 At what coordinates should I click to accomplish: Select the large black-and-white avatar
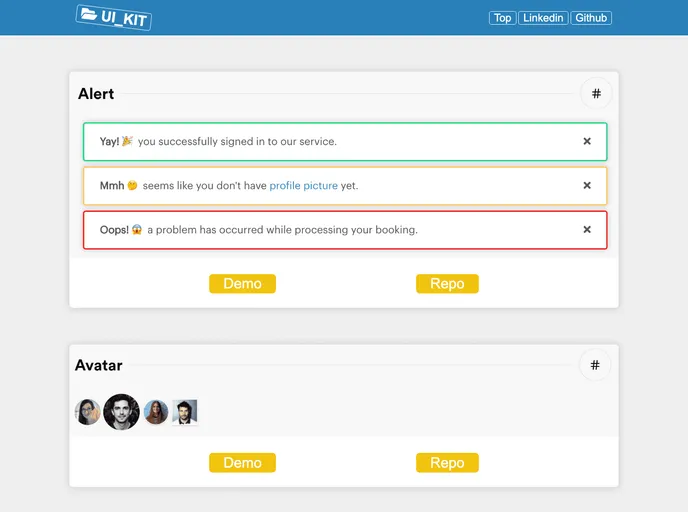point(121,412)
